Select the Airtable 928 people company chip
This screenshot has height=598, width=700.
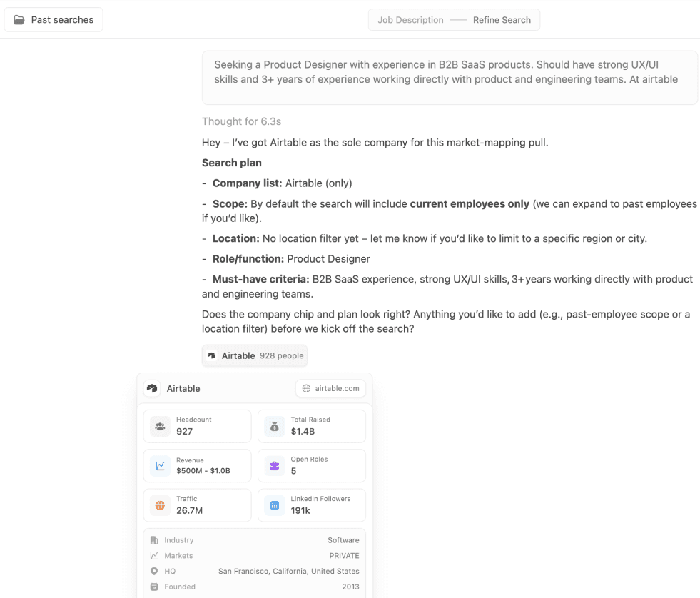click(x=255, y=355)
